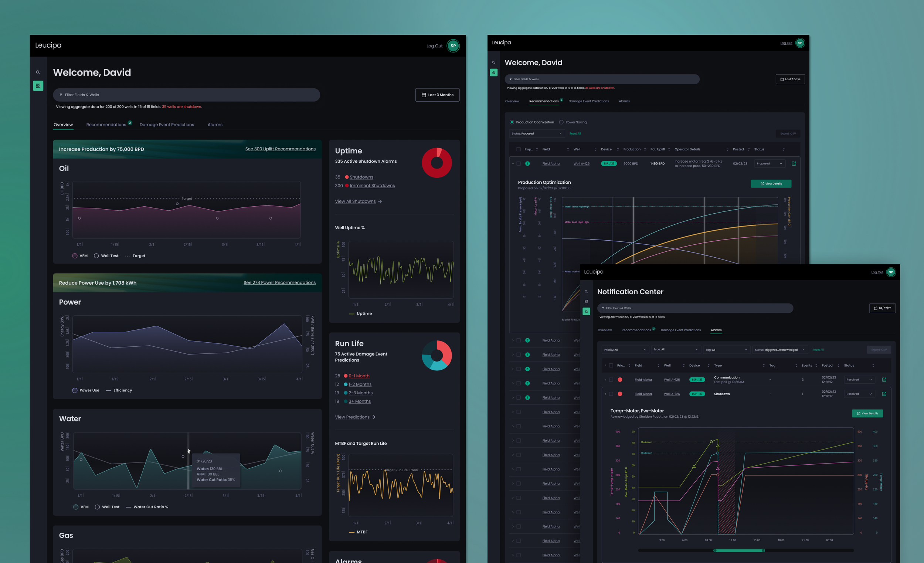Click the search icon in Notification Center sidebar
The width and height of the screenshot is (924, 563).
(586, 292)
